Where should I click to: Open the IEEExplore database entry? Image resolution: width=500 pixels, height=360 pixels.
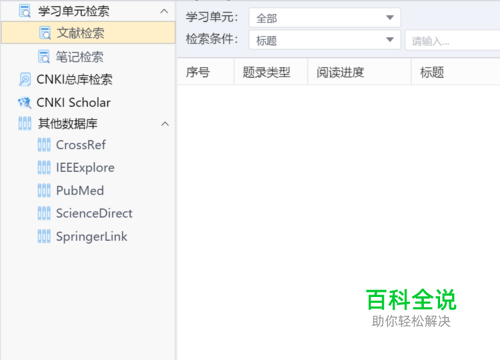pos(85,168)
